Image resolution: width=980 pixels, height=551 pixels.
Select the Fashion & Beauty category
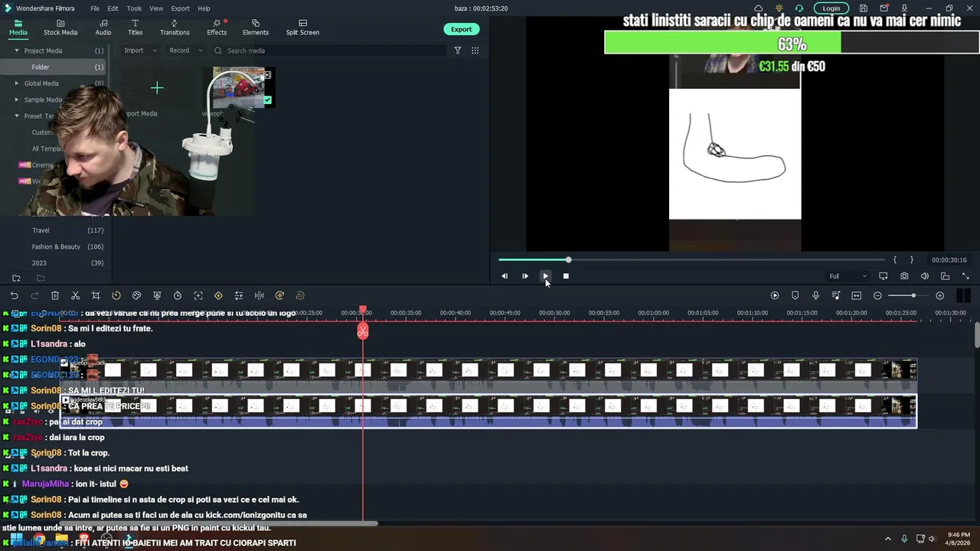click(56, 246)
